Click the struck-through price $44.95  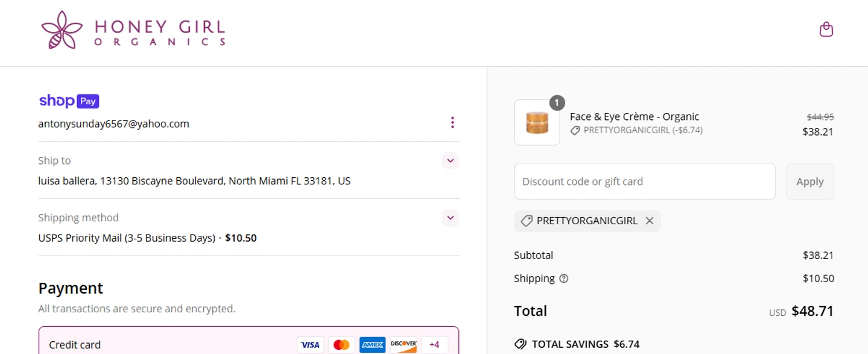[x=821, y=117]
